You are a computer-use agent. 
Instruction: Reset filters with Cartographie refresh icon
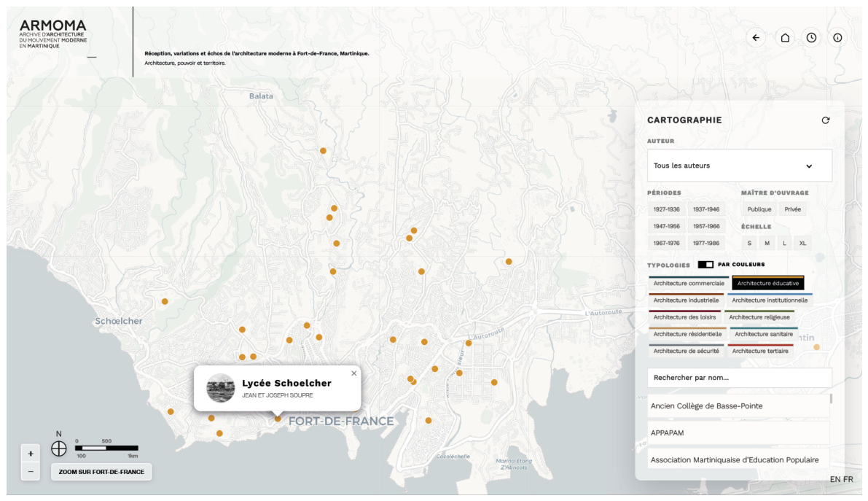click(826, 120)
